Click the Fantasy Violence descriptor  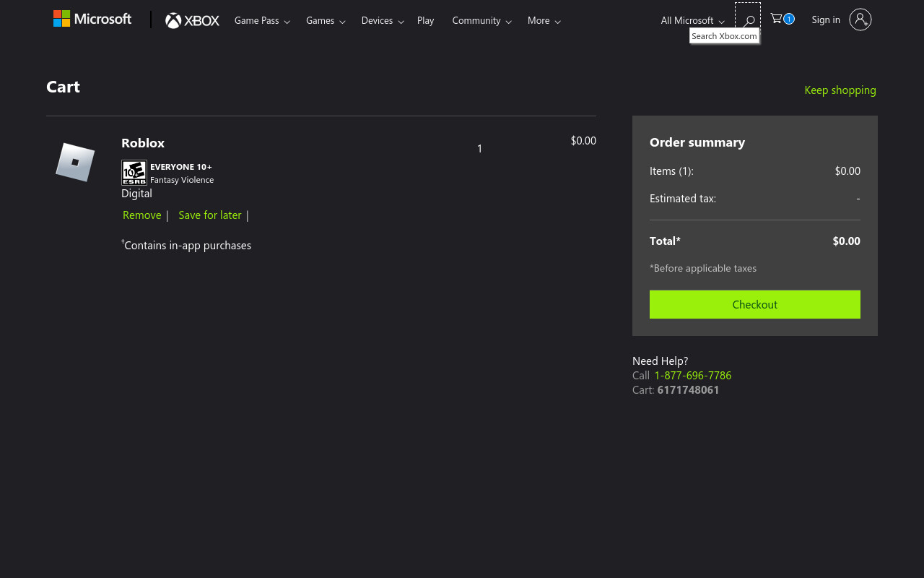[182, 180]
